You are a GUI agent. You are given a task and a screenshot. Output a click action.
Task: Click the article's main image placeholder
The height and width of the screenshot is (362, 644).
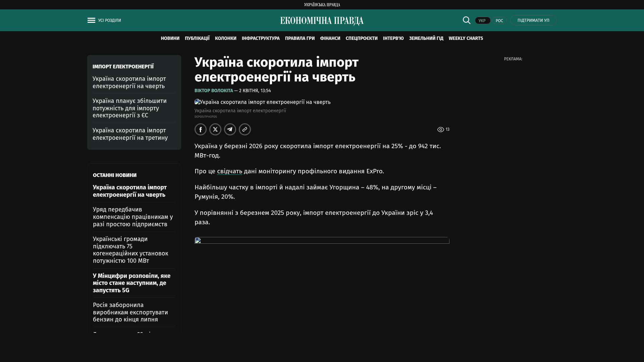click(x=263, y=102)
